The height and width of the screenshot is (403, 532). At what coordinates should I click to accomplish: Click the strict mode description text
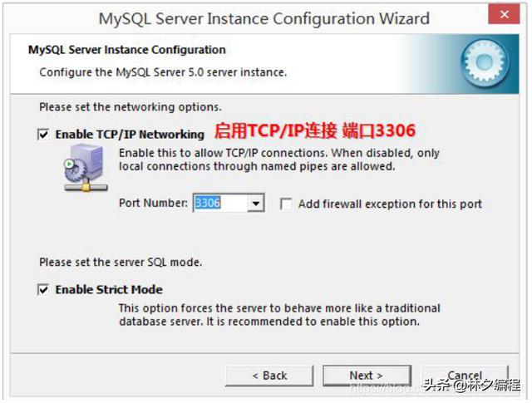279,315
